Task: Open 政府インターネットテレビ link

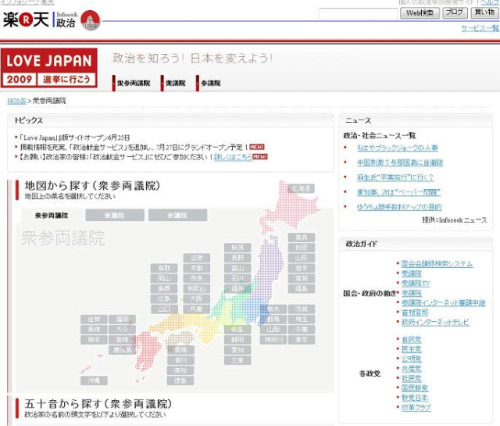Action: click(435, 322)
